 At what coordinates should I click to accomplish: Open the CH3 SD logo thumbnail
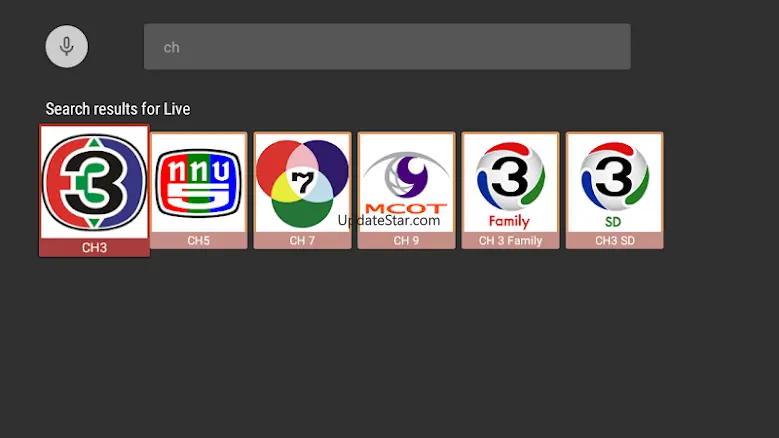615,183
